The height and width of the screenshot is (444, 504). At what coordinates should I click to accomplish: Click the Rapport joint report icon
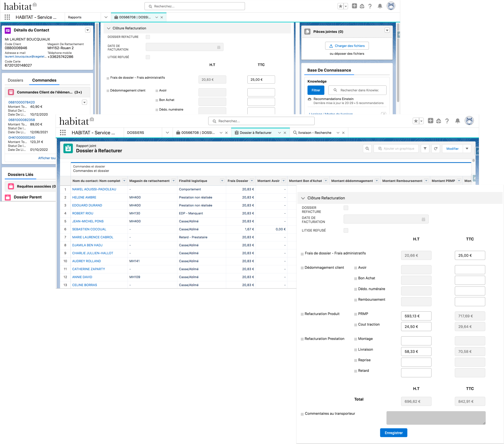point(68,148)
